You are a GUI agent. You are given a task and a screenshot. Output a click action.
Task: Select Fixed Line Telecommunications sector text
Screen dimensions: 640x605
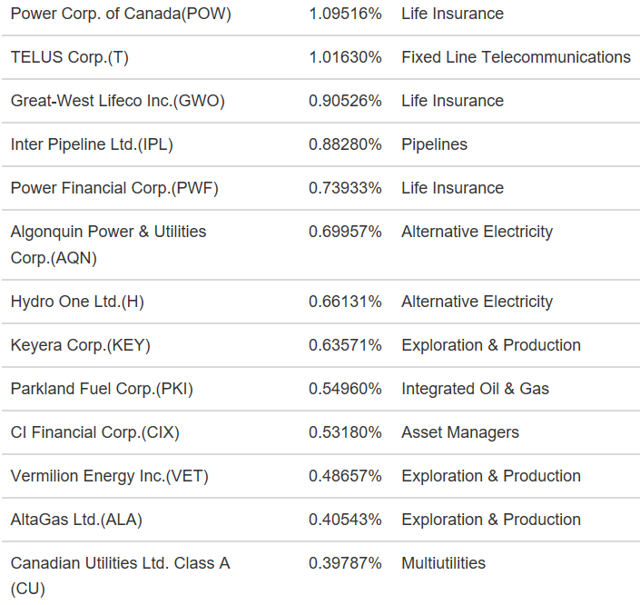pyautogui.click(x=516, y=57)
